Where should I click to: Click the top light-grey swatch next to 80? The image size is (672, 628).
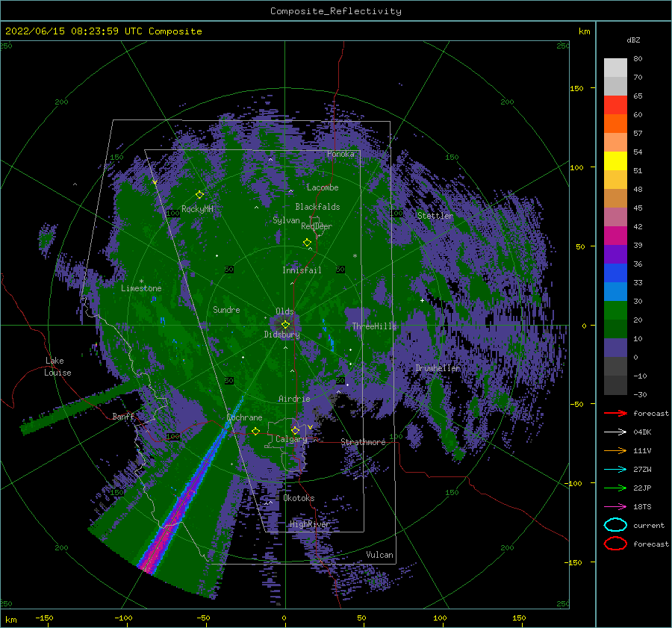615,68
